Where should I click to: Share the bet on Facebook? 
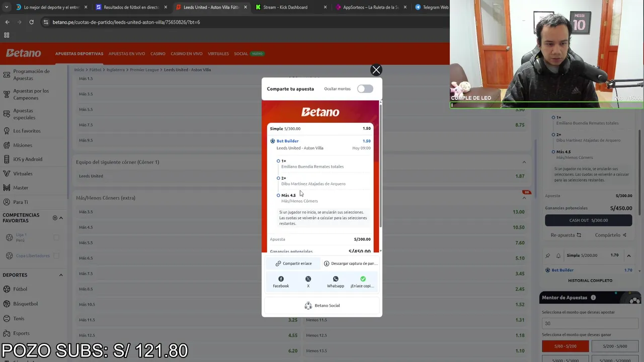[x=281, y=282]
